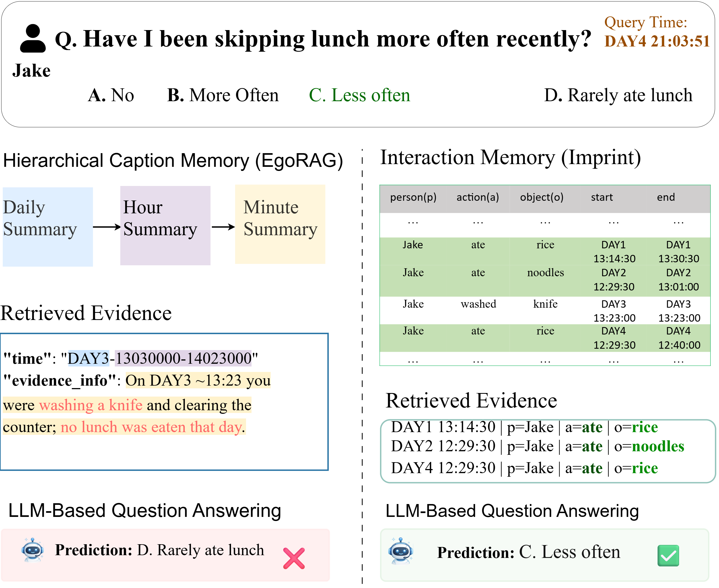The width and height of the screenshot is (719, 588).
Task: Click the Daily Summary box
Action: 48,228
